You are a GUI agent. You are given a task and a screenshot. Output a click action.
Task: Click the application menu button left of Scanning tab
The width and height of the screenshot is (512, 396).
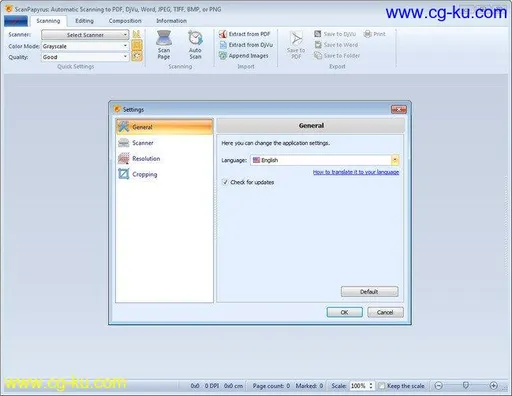(16, 21)
